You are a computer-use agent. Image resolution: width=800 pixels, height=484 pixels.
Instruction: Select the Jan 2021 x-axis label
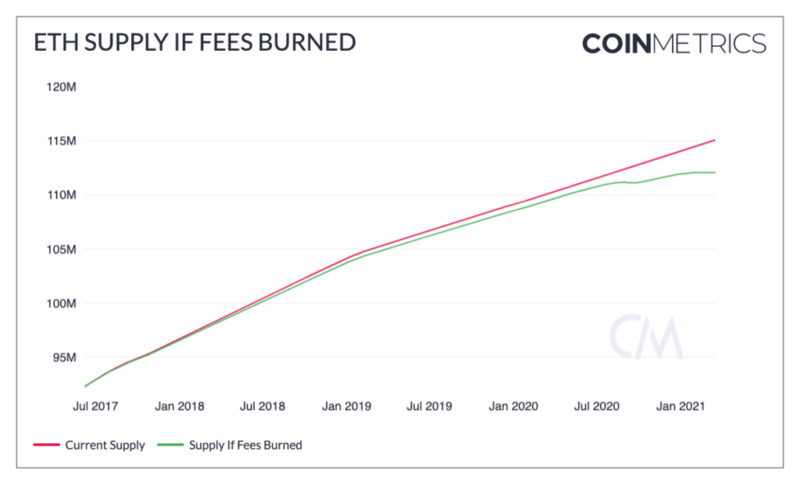click(x=680, y=406)
